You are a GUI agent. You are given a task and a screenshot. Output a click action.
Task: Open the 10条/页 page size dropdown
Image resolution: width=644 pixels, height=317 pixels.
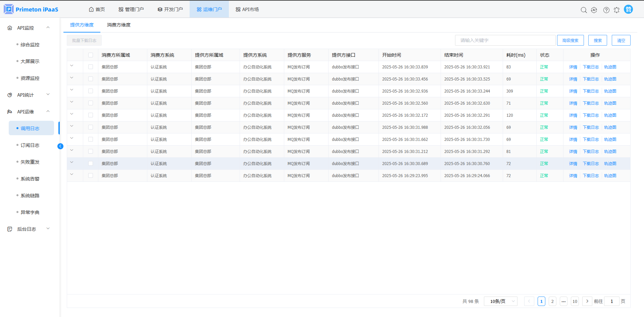500,301
